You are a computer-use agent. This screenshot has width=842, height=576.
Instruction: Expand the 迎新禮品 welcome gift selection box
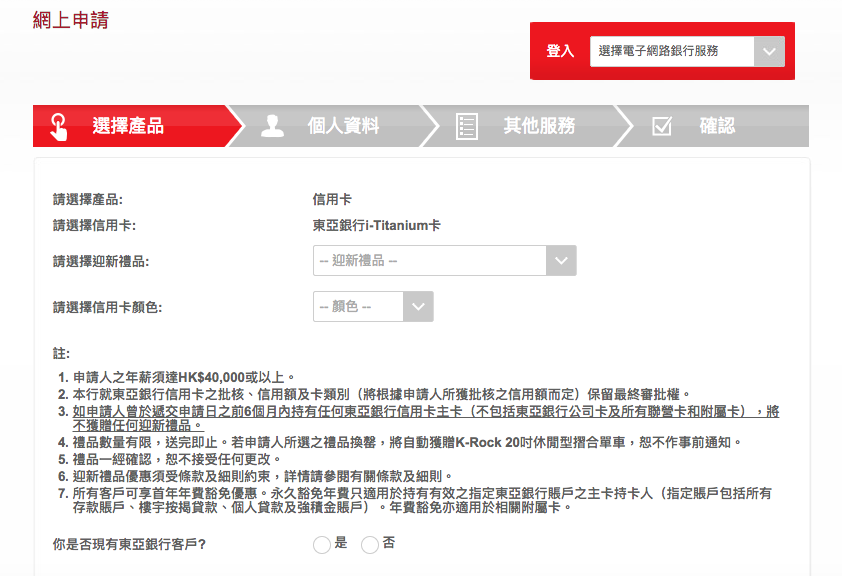tap(430, 261)
